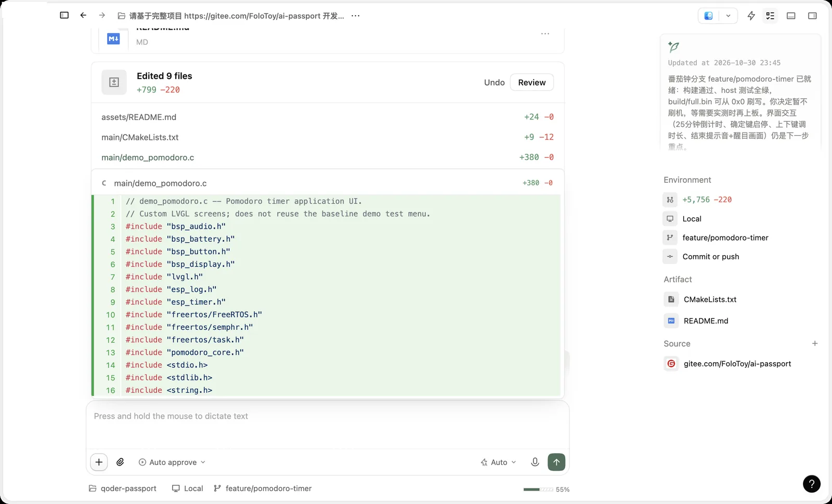832x504 pixels.
Task: Open main/CMakeLists.txt in the changed files list
Action: (x=328, y=137)
